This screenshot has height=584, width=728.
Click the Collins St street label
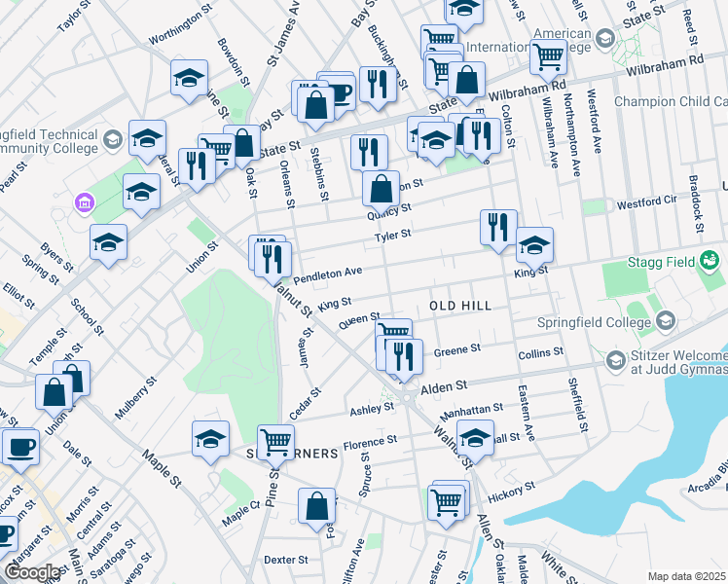541,353
